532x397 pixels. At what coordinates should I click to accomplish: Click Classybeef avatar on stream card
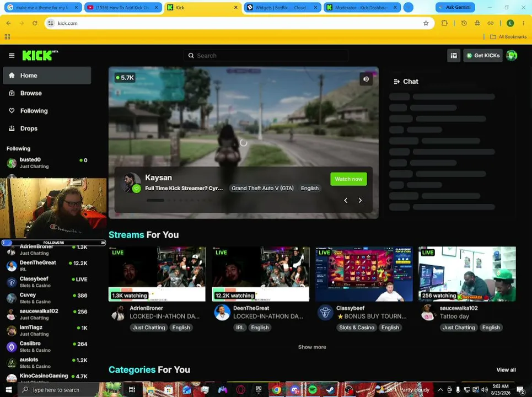tap(325, 313)
